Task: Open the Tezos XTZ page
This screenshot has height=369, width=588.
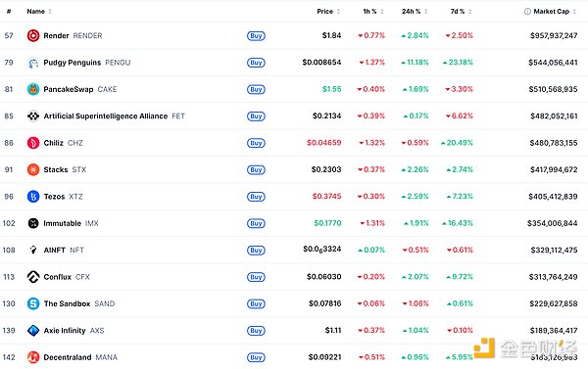Action: coord(63,197)
